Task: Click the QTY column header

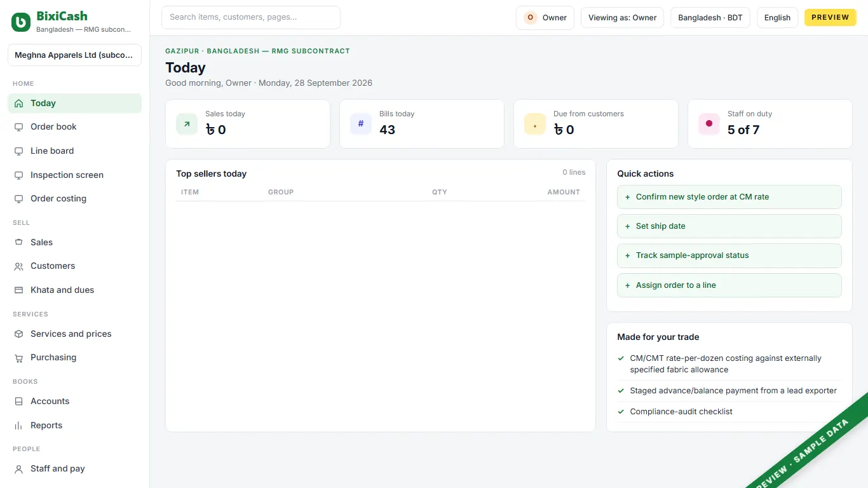Action: [x=440, y=192]
